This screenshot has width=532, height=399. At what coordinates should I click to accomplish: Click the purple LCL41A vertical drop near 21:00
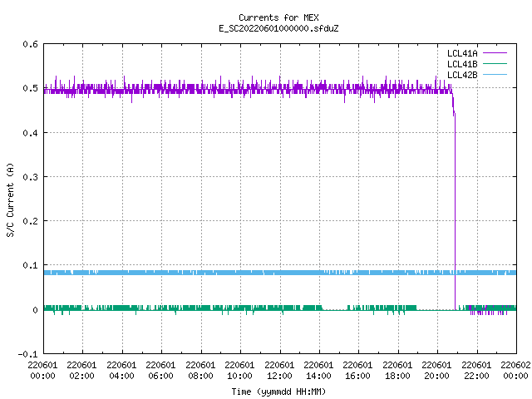click(x=455, y=210)
